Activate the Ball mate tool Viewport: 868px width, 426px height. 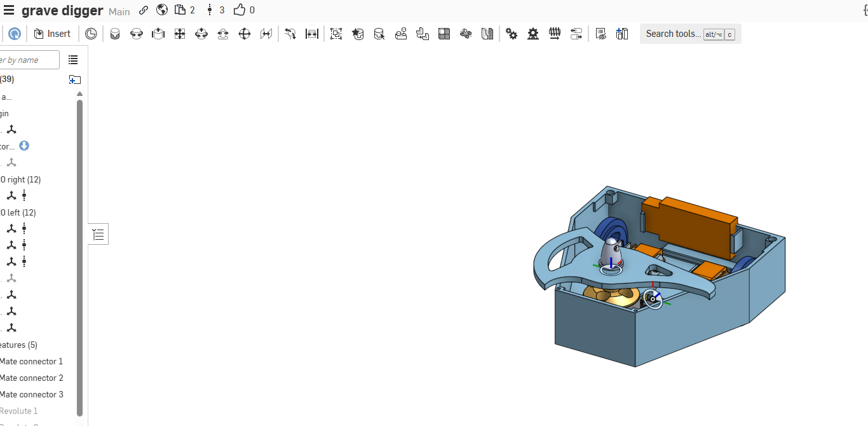coord(245,34)
